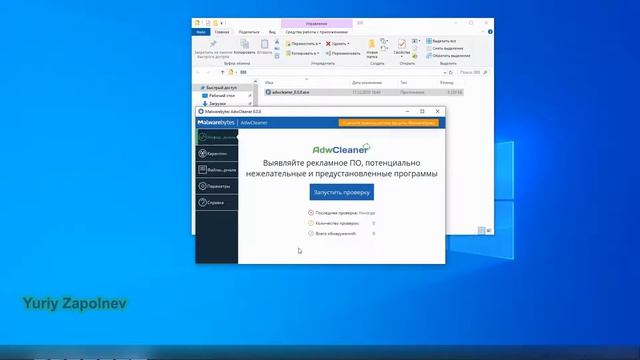Select Быстрый доступ in Explorer navigation pane
Screen dimensions: 640x360
(221, 88)
